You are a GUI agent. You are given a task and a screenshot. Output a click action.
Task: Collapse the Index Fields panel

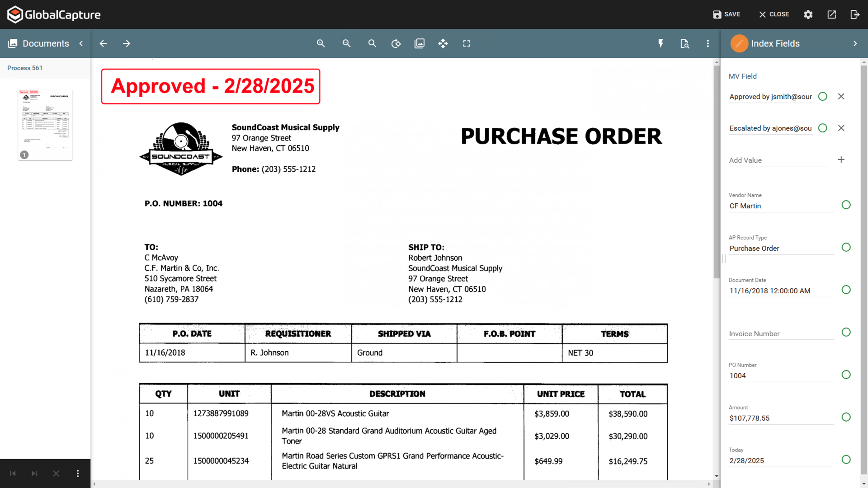[x=855, y=43]
